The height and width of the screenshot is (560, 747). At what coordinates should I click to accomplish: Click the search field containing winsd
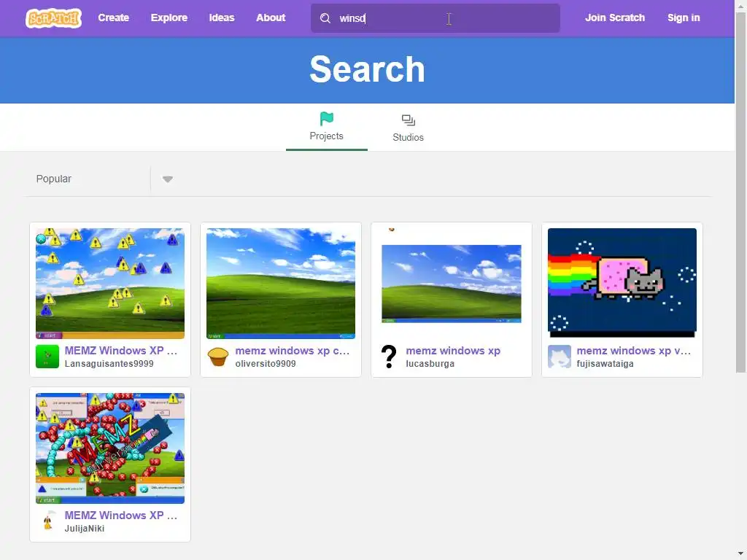(435, 18)
